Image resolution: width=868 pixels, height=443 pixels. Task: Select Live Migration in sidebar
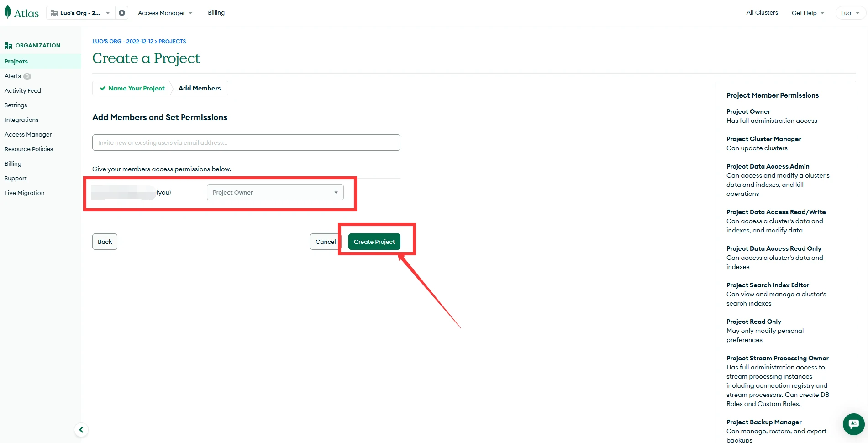25,193
